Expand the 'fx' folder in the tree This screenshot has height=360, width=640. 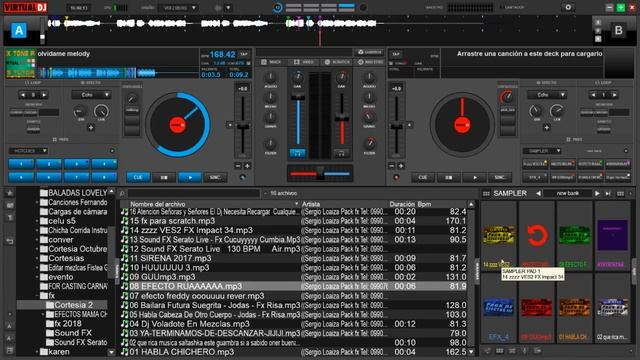[x=37, y=296]
